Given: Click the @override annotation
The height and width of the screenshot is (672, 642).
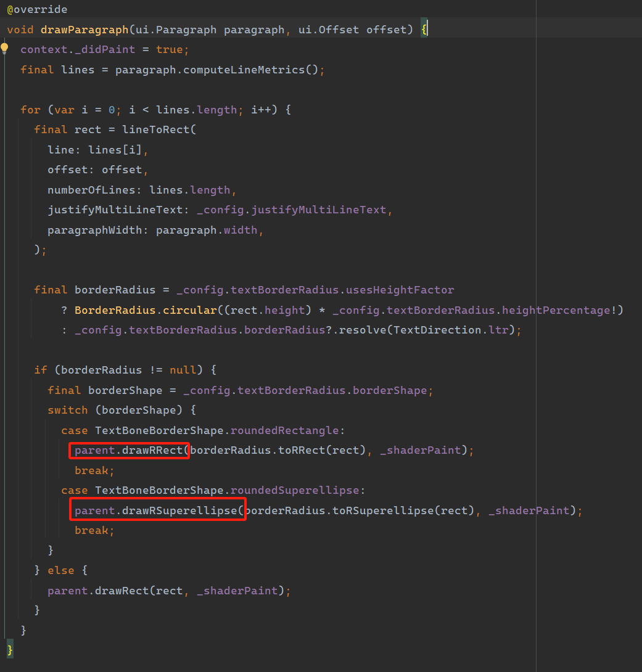Looking at the screenshot, I should pos(37,9).
